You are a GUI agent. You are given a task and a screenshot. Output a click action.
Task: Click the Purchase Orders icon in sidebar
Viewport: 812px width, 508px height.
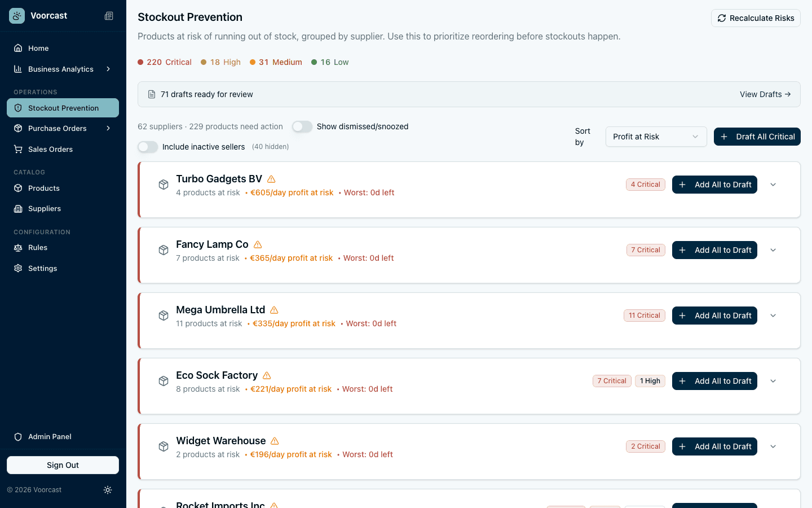pyautogui.click(x=17, y=128)
